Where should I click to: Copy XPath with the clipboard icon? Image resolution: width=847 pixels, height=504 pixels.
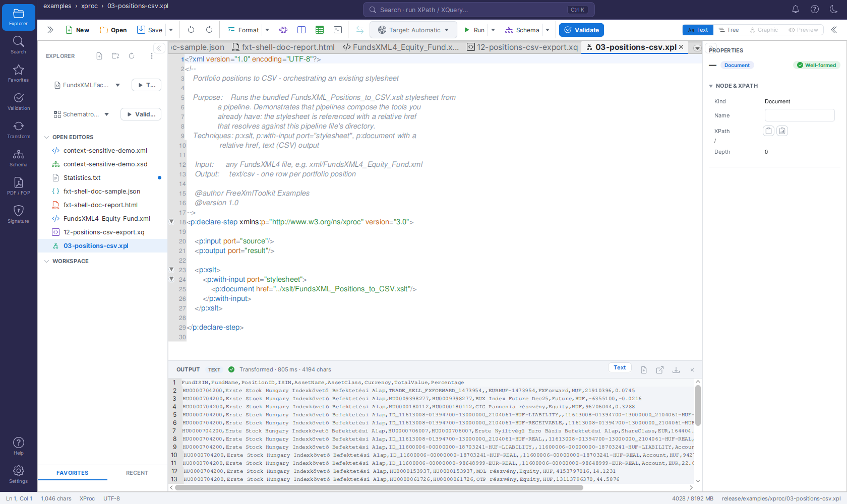click(768, 131)
